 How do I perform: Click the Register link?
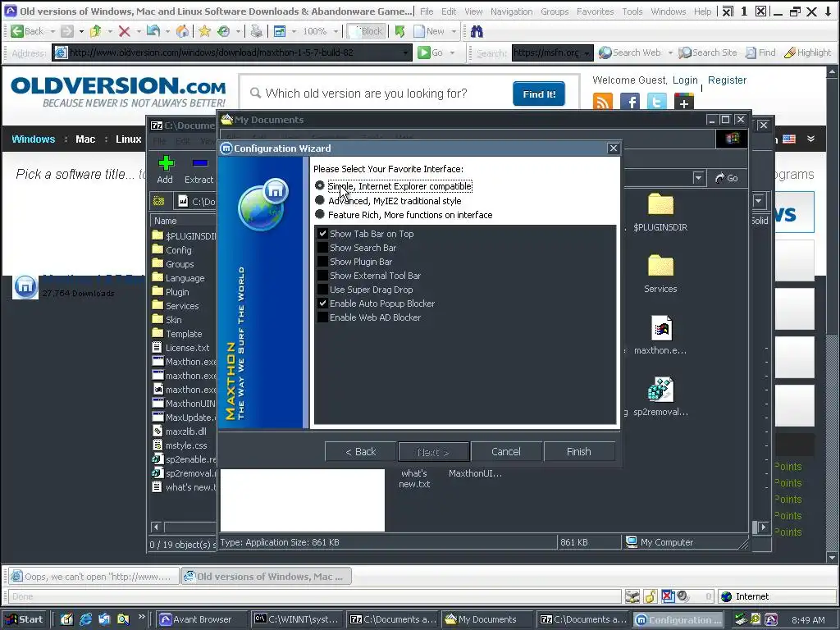(x=727, y=80)
